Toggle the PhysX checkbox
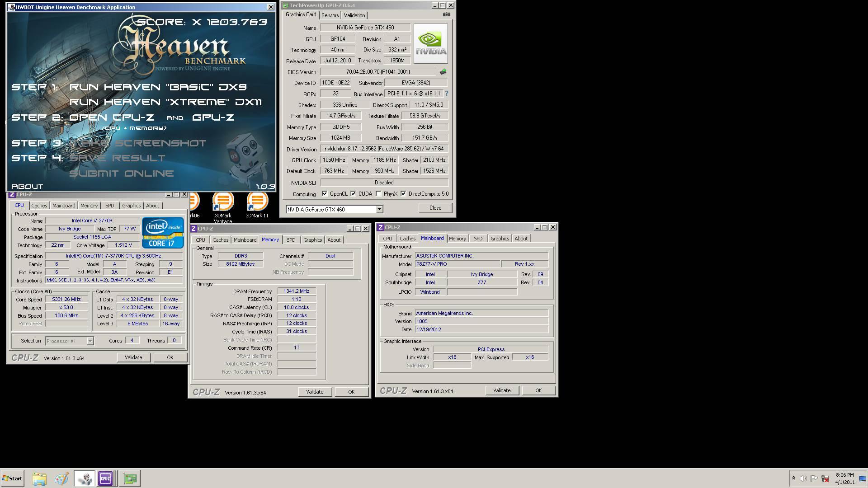The image size is (868, 488). click(378, 194)
